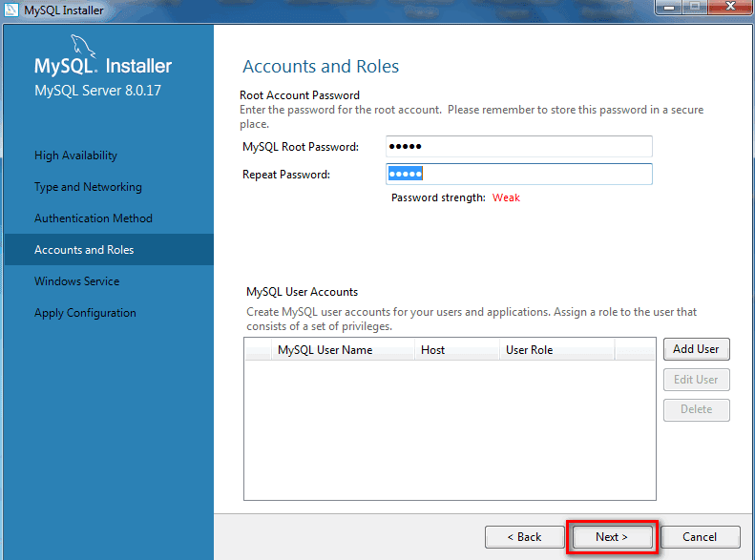Sort by User Role column header
The width and height of the screenshot is (755, 560).
click(x=556, y=350)
